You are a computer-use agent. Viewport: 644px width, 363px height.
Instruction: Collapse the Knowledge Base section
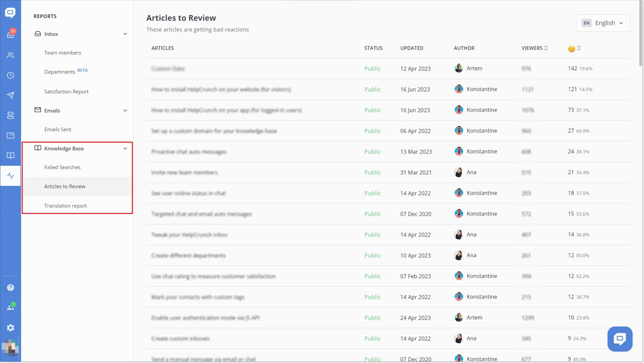125,148
